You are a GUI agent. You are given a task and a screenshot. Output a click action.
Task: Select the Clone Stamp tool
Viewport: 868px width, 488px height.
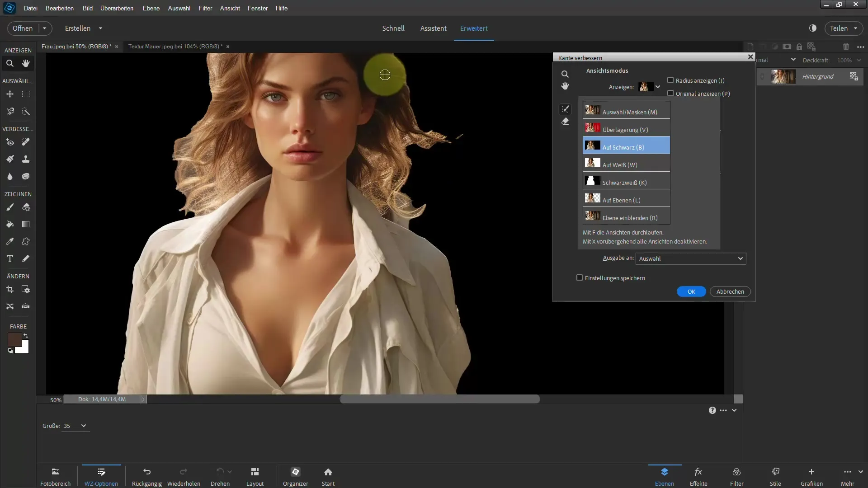click(26, 159)
